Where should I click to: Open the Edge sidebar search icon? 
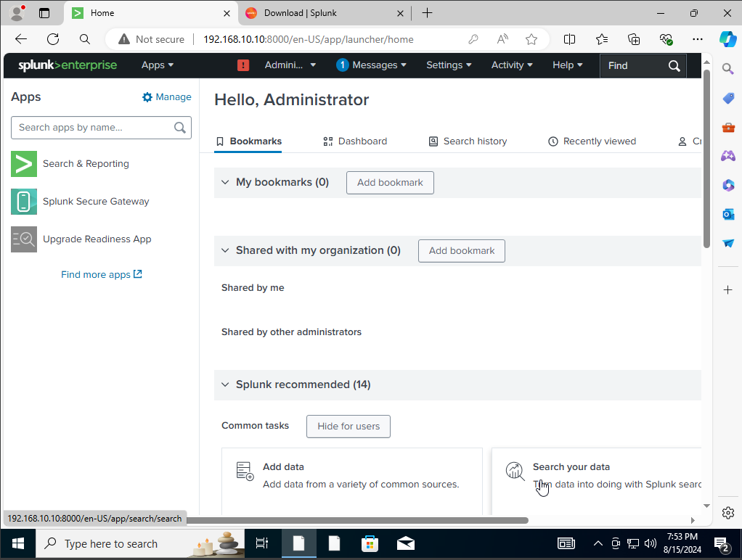coord(727,69)
